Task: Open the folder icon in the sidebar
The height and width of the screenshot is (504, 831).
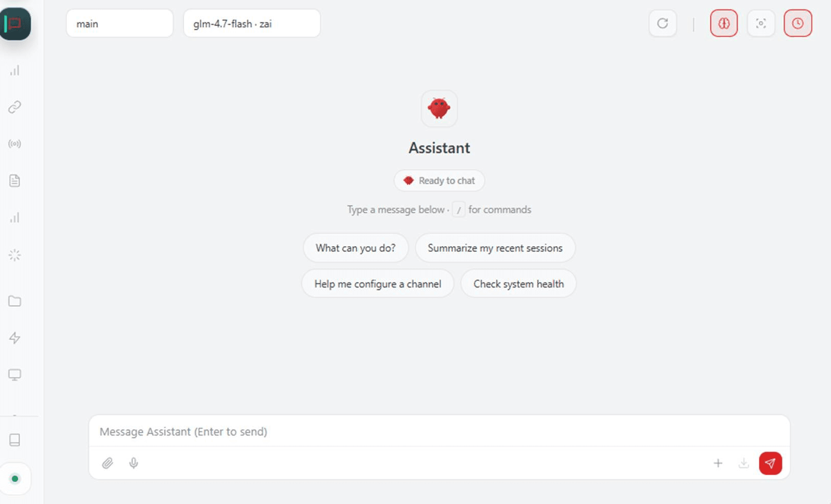Action: (15, 301)
